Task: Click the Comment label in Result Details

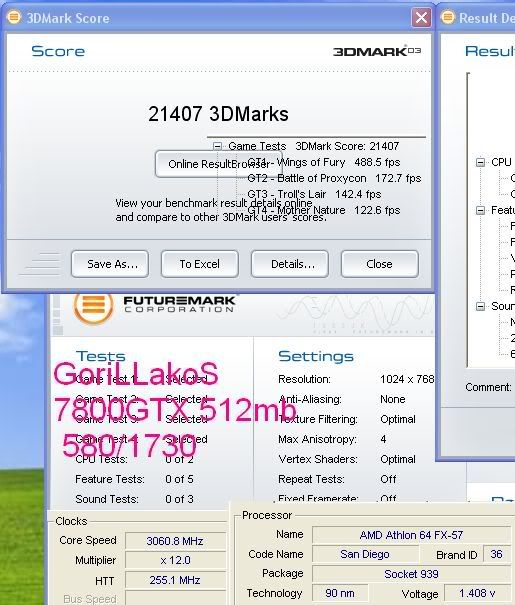Action: coord(488,387)
